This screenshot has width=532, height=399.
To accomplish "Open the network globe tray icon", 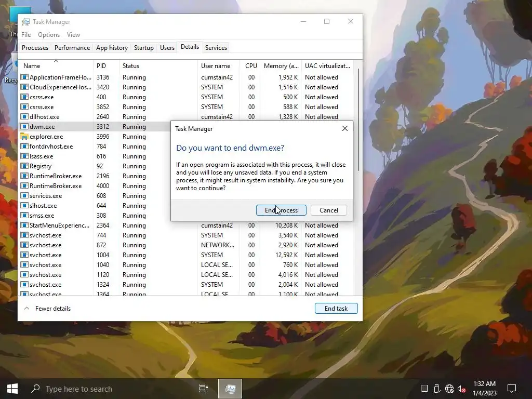I will point(449,389).
